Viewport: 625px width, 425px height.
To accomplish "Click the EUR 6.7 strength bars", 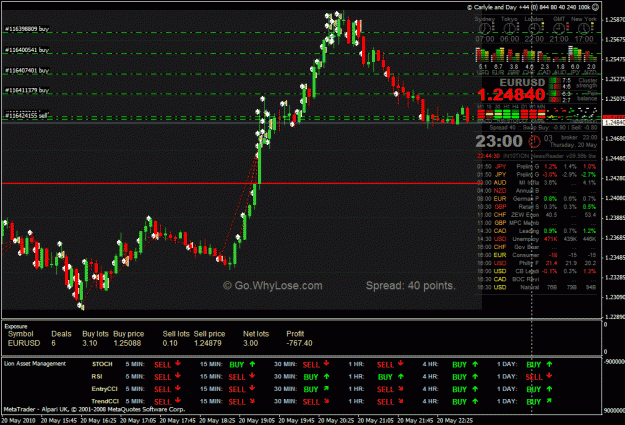I will click(498, 55).
